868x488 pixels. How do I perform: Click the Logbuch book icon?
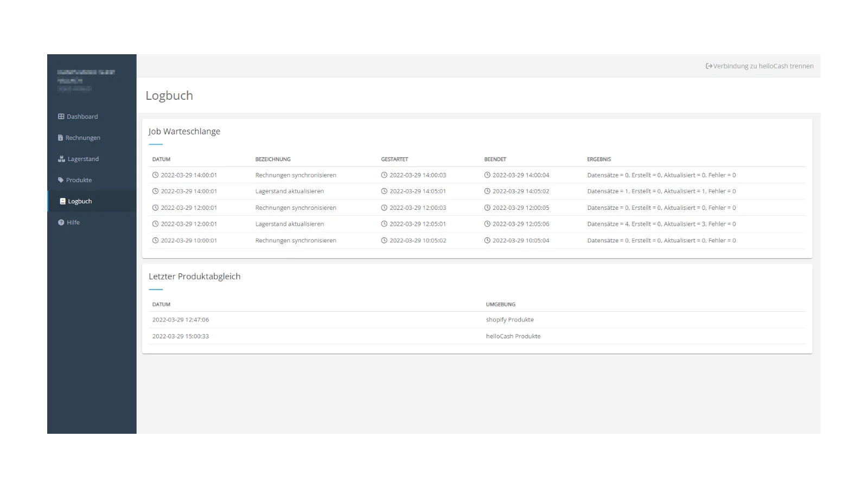[62, 201]
